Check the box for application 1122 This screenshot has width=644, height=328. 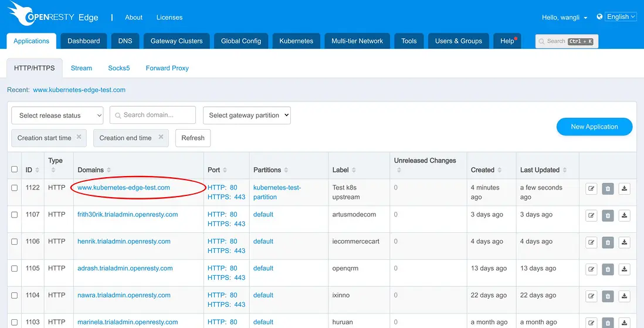[x=15, y=188]
